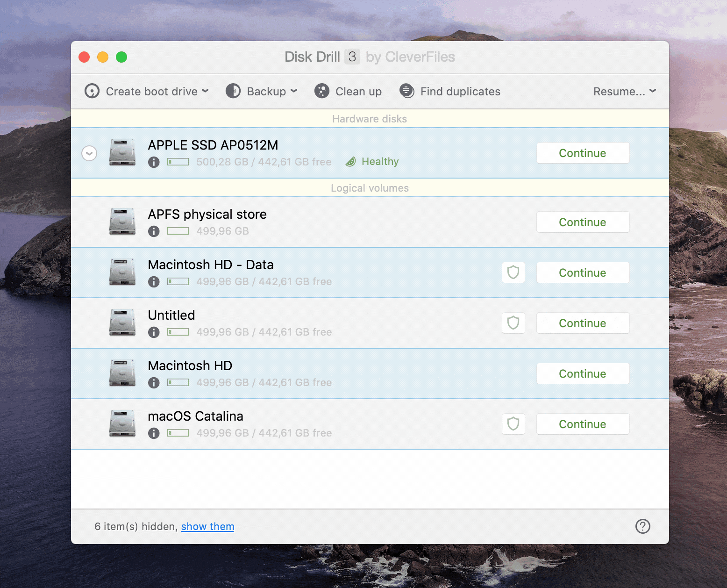Click the Untitled volume usage bar

pyautogui.click(x=178, y=332)
